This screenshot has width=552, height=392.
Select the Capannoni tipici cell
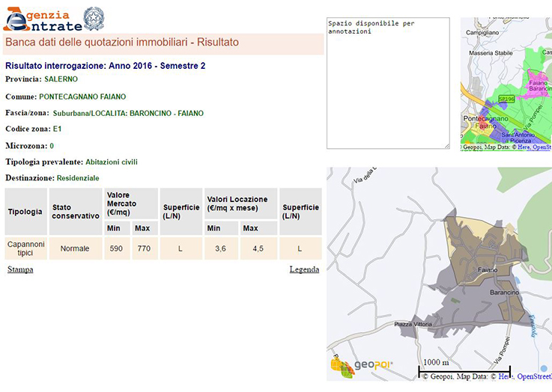coord(25,248)
